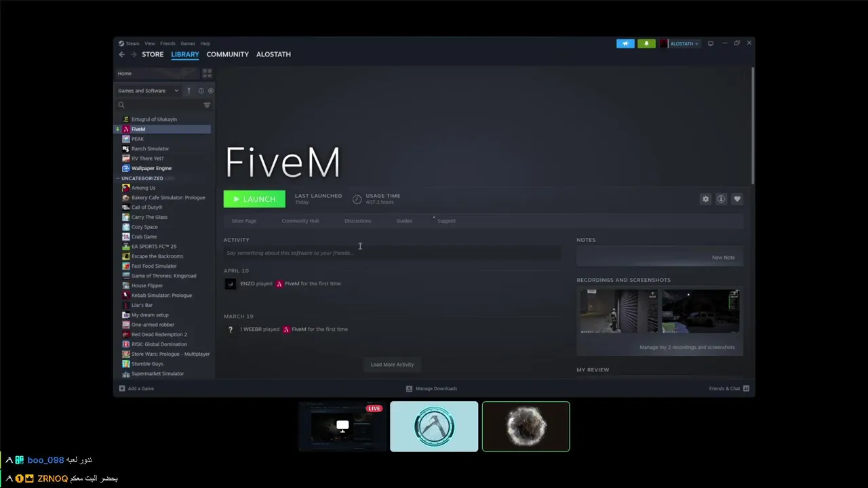Image resolution: width=868 pixels, height=488 pixels.
Task: Select the hammer-logo participant tile
Action: [434, 426]
